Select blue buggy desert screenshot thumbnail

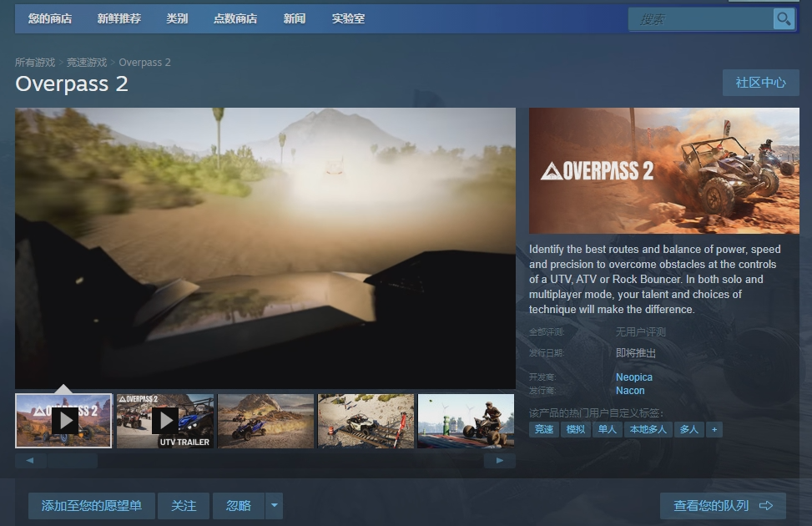pos(265,421)
